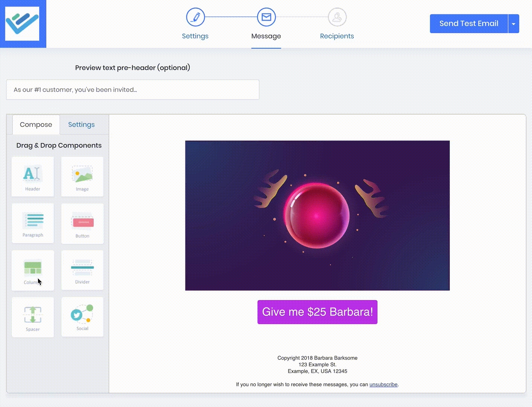Click the app logo in the top corner
Viewport: 532px width, 407px height.
23,23
